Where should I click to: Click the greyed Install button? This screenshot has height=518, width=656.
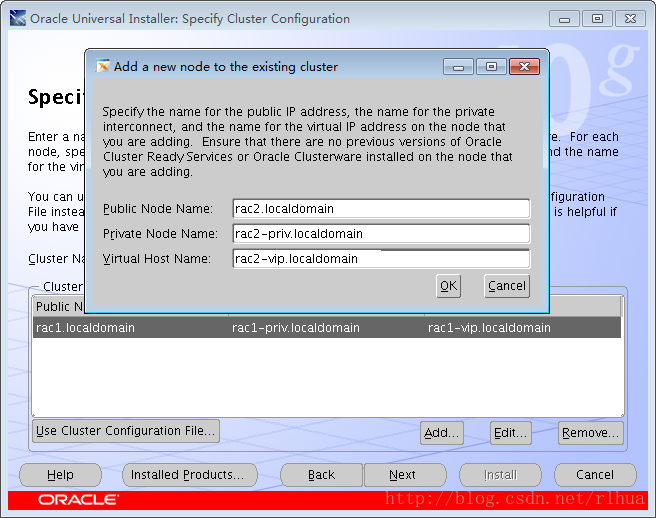click(x=500, y=475)
